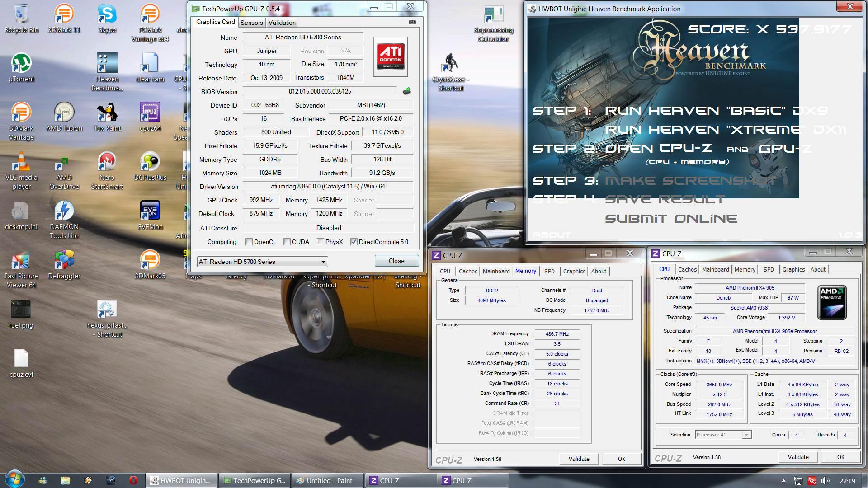Launch VLC media player icon
Viewport: 868px width, 488px height.
tap(21, 171)
